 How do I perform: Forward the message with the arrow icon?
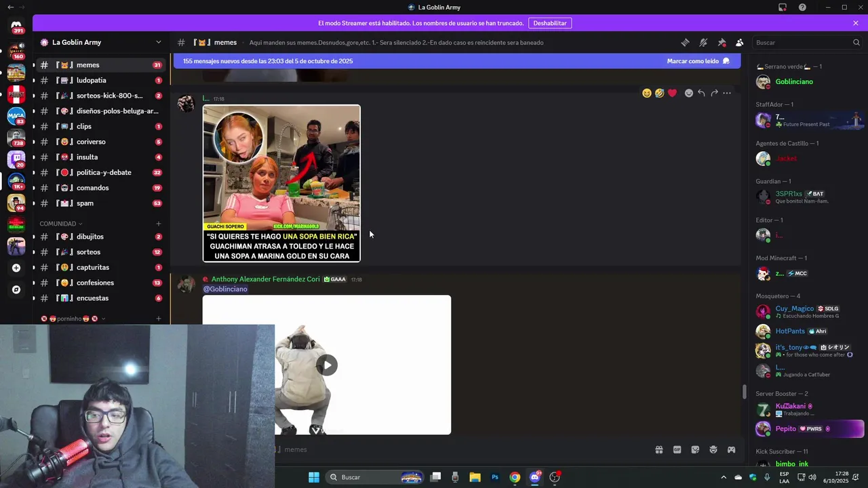click(x=714, y=93)
